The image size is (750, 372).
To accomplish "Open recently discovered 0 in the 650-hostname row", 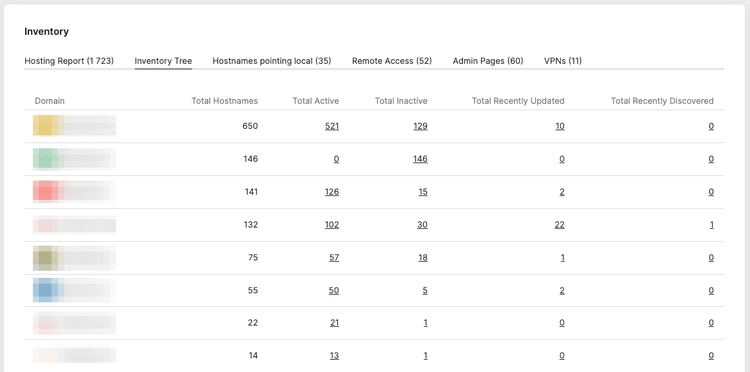I will click(711, 126).
